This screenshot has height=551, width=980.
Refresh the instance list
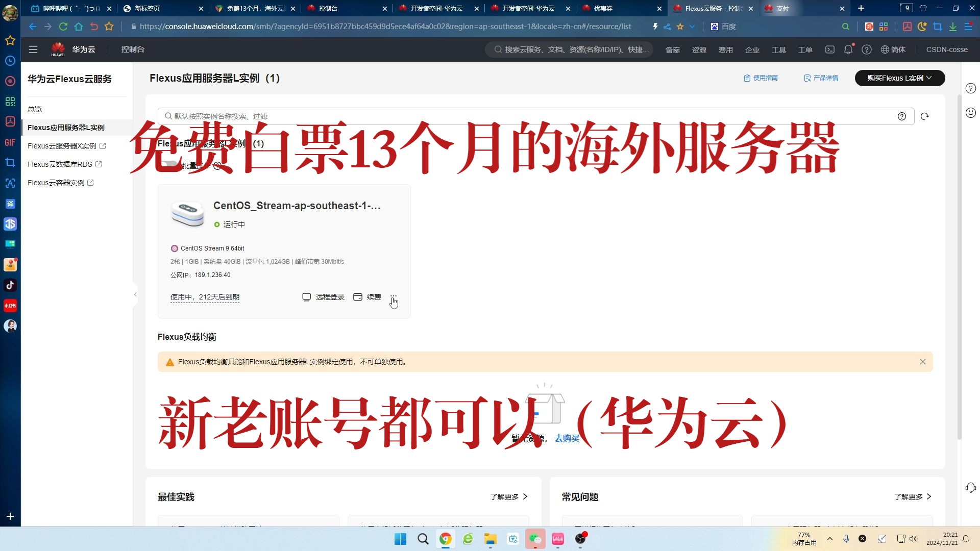924,116
